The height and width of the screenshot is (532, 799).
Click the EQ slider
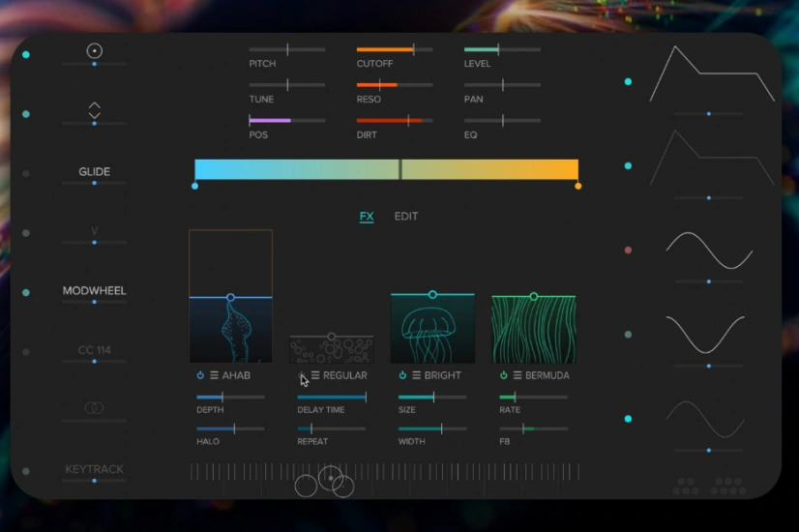[502, 120]
